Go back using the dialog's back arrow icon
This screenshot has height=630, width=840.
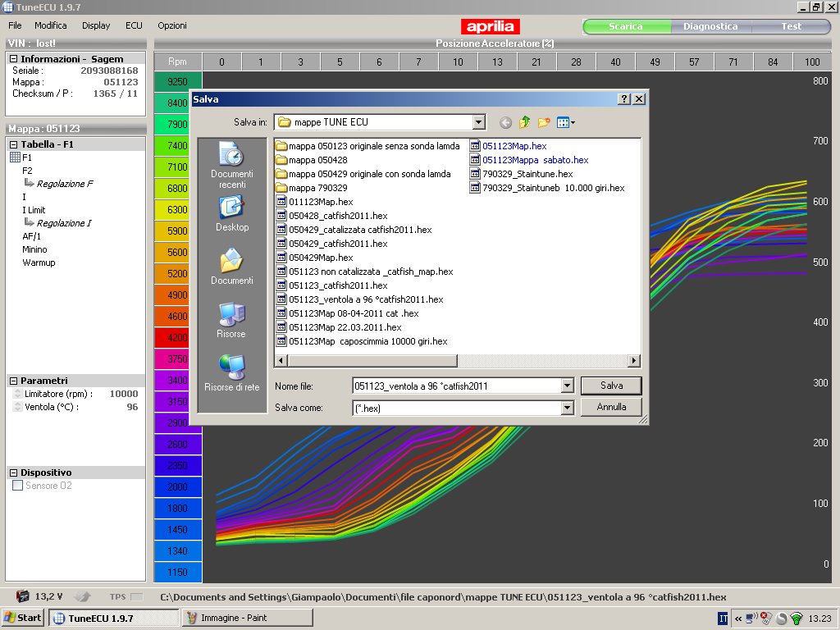click(505, 123)
